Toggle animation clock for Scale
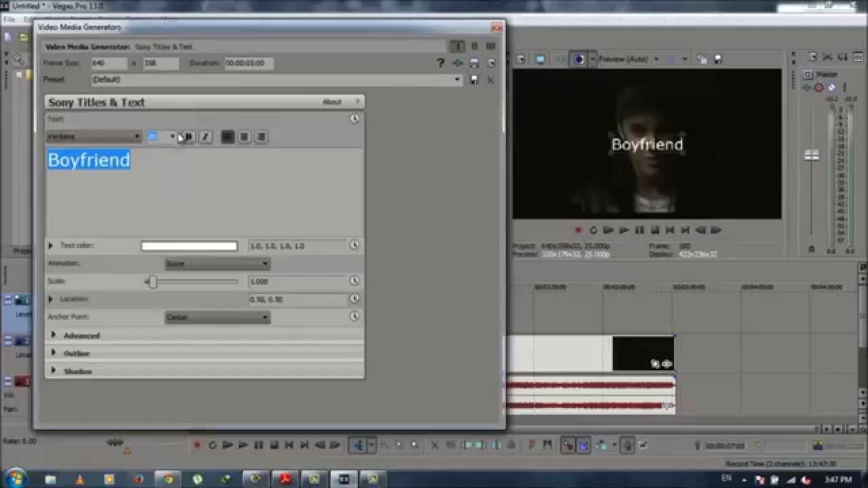Screen dimensions: 868x488 click(355, 281)
